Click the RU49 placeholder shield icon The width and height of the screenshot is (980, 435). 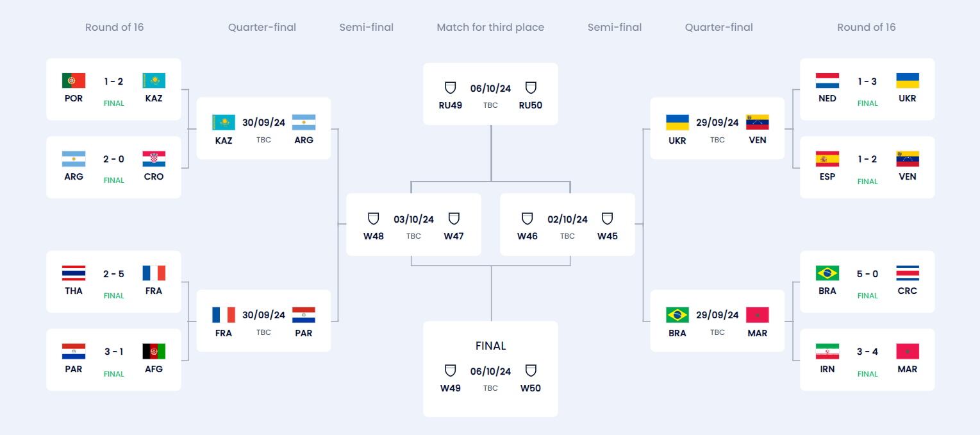click(450, 88)
